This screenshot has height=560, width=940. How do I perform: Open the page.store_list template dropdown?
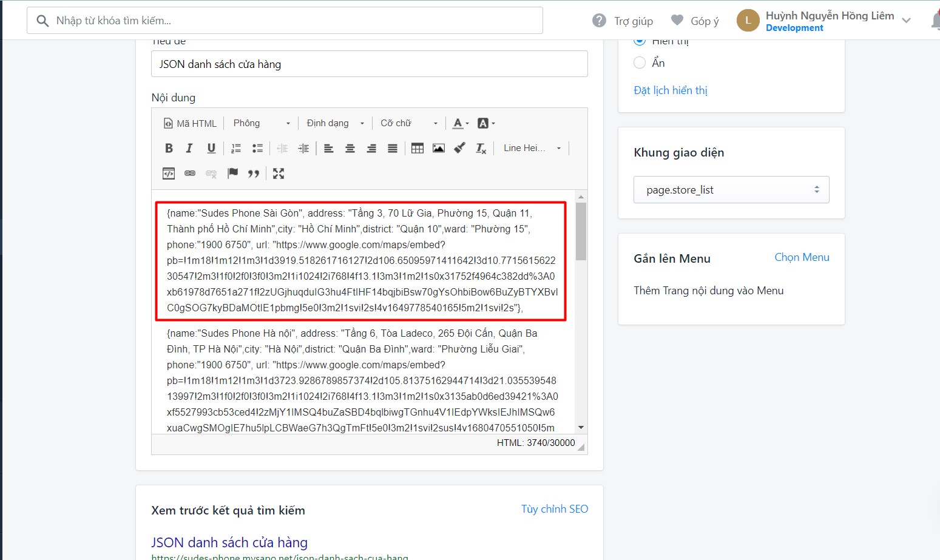coord(731,190)
